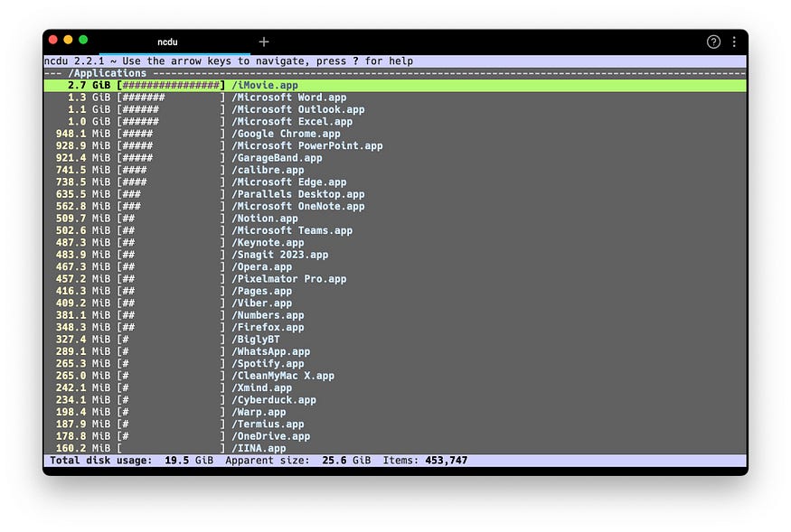Image resolution: width=791 pixels, height=532 pixels.
Task: Select the /CleanMyMac X.app entry
Action: [x=395, y=376]
